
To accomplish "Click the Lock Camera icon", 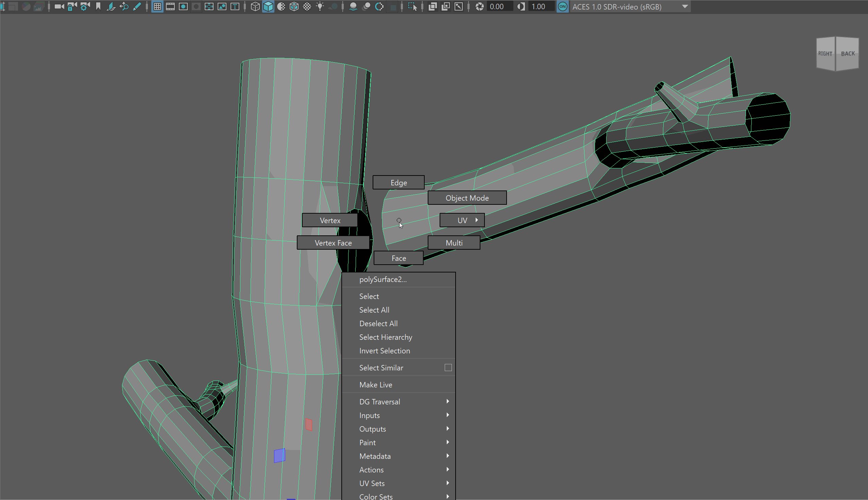I will coord(72,6).
